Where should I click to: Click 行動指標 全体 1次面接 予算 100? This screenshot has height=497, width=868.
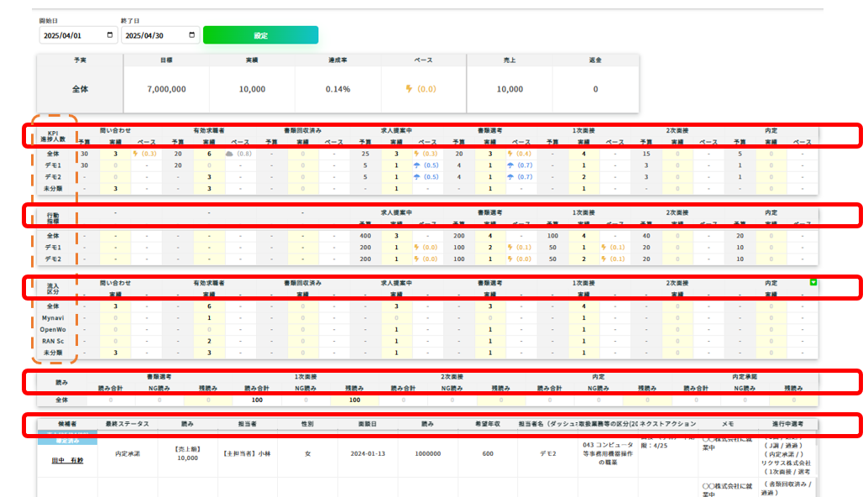pos(552,236)
